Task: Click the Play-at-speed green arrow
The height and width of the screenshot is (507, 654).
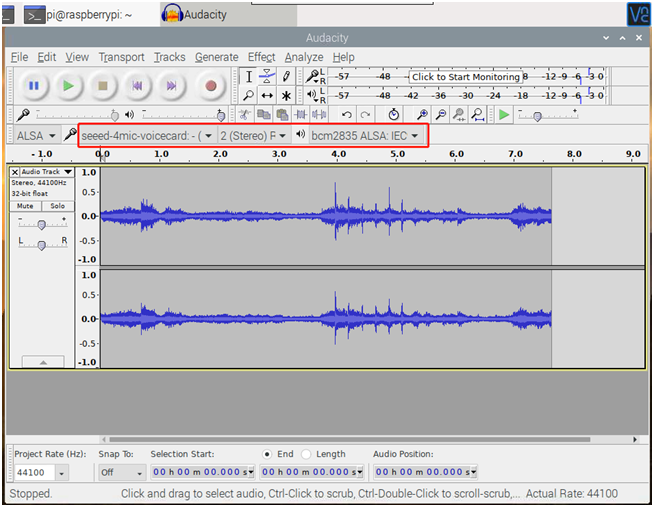Action: click(504, 114)
